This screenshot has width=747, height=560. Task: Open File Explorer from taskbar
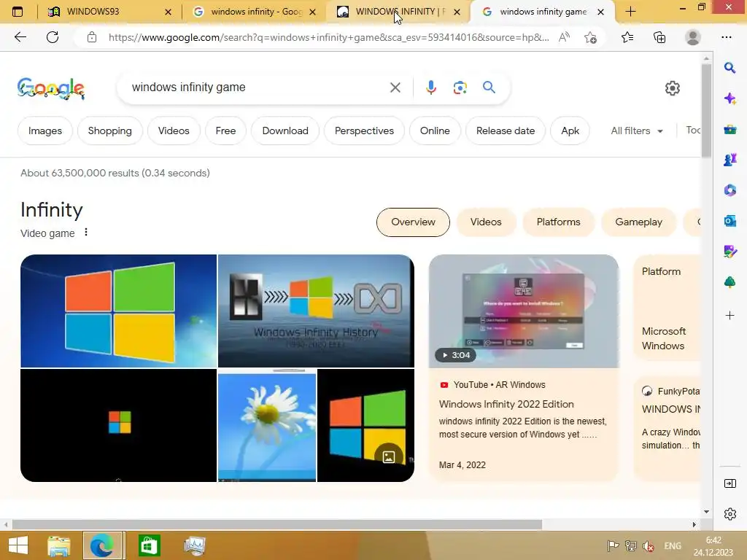58,545
